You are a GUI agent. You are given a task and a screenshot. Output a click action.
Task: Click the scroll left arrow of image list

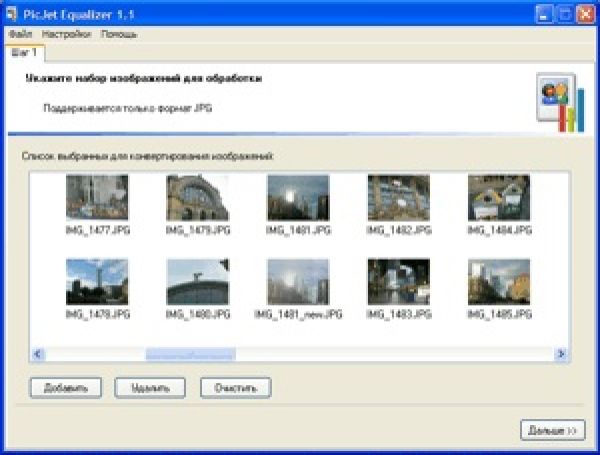coord(38,354)
